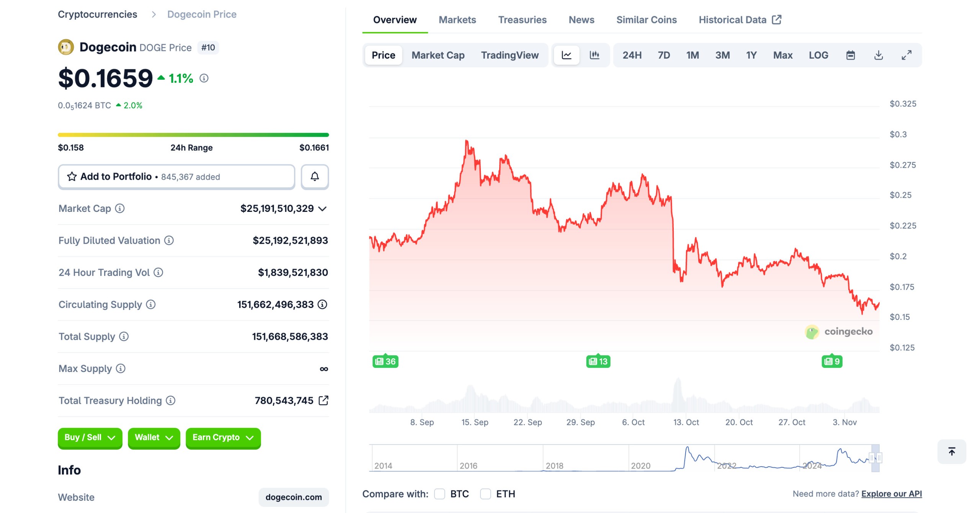
Task: Toggle logarithmic scale with LOG
Action: pos(818,55)
